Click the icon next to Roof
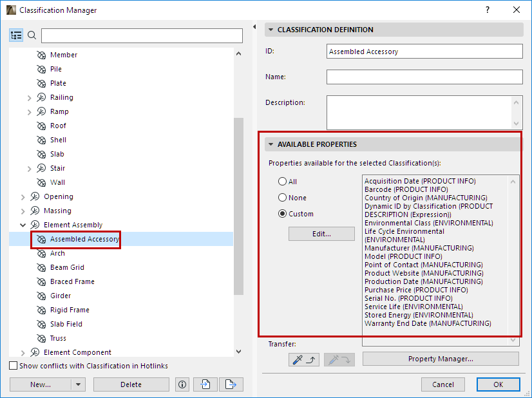 [41, 126]
